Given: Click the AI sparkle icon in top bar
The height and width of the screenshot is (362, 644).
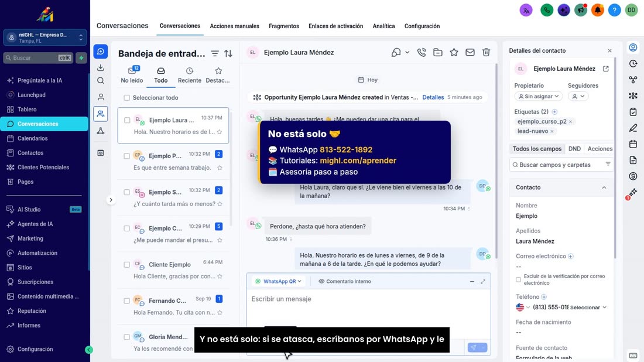Looking at the screenshot, I should 564,10.
